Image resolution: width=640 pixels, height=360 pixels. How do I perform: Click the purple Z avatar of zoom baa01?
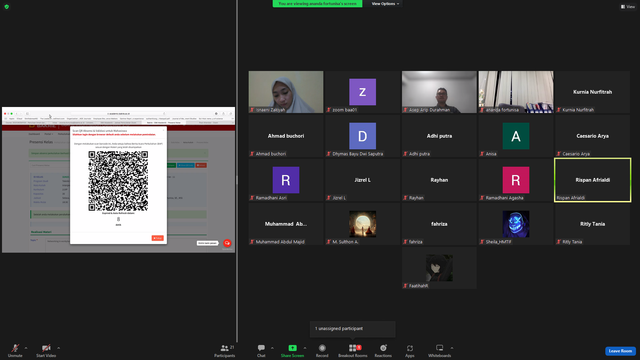pos(362,92)
